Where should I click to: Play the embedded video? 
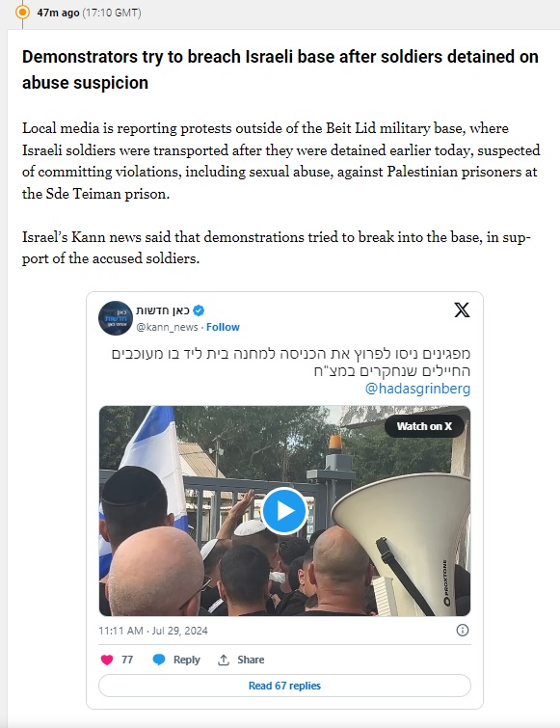click(284, 511)
